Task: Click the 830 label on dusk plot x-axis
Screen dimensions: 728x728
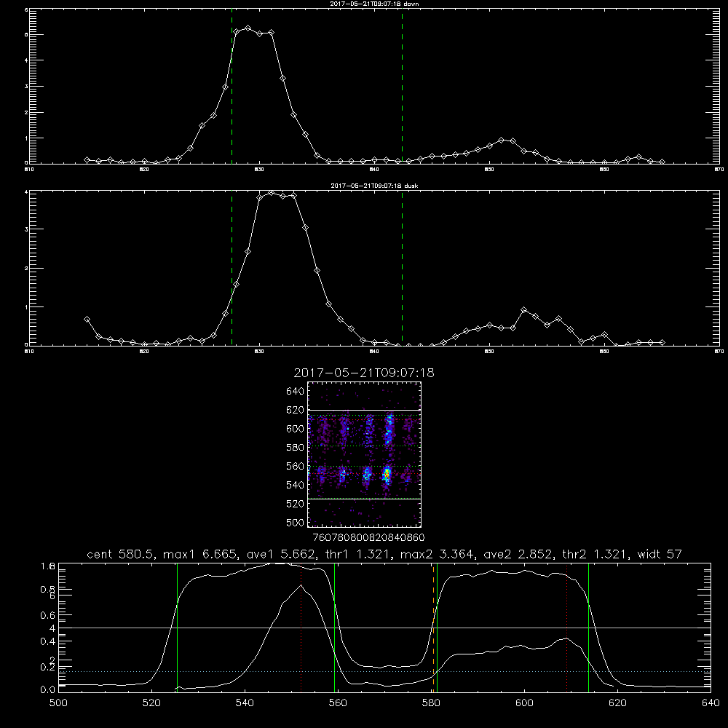Action: coord(259,352)
